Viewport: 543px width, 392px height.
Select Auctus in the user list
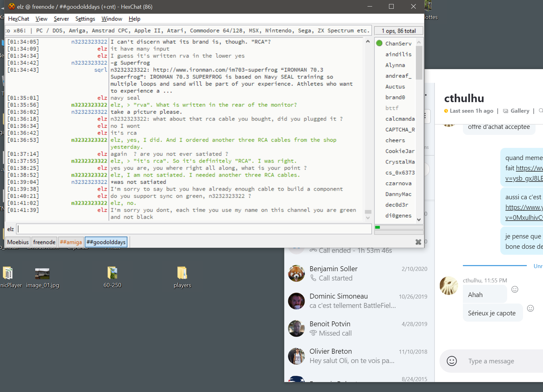click(x=395, y=87)
